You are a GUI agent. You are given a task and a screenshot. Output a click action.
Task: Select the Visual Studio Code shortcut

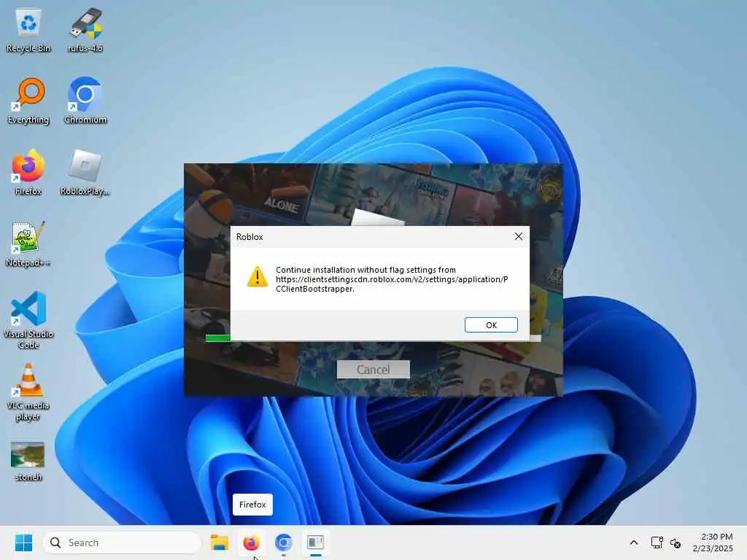(x=28, y=321)
